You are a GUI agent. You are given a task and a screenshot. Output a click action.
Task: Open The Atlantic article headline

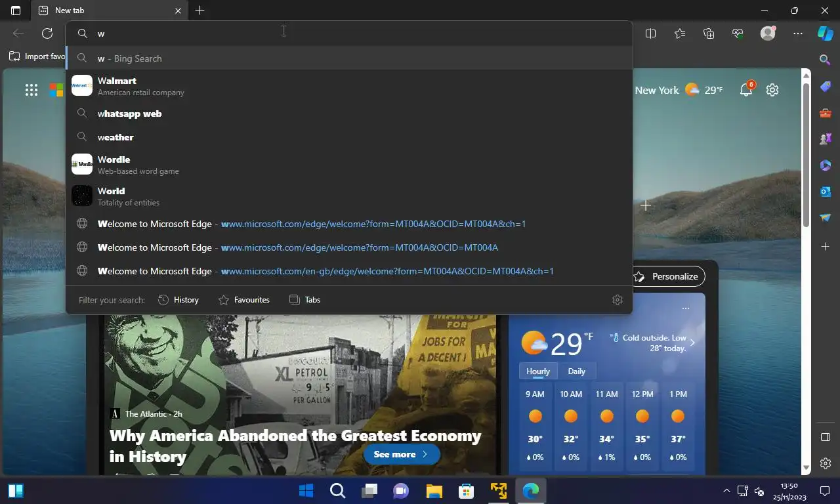(295, 446)
